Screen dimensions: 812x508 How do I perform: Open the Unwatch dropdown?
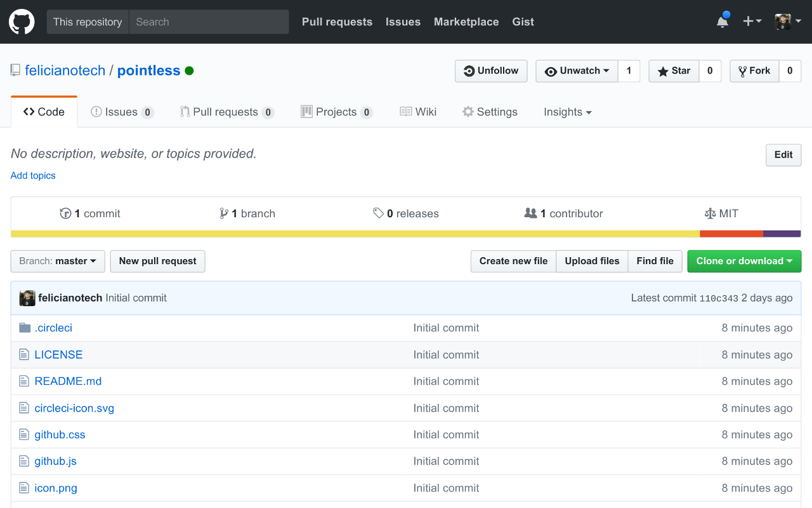(x=577, y=71)
